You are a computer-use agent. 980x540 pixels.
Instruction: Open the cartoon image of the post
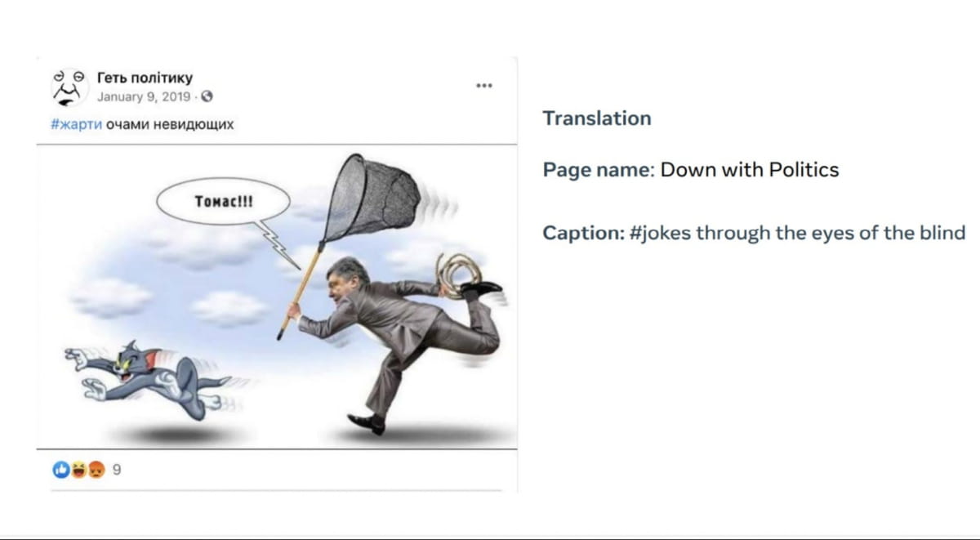coord(278,296)
